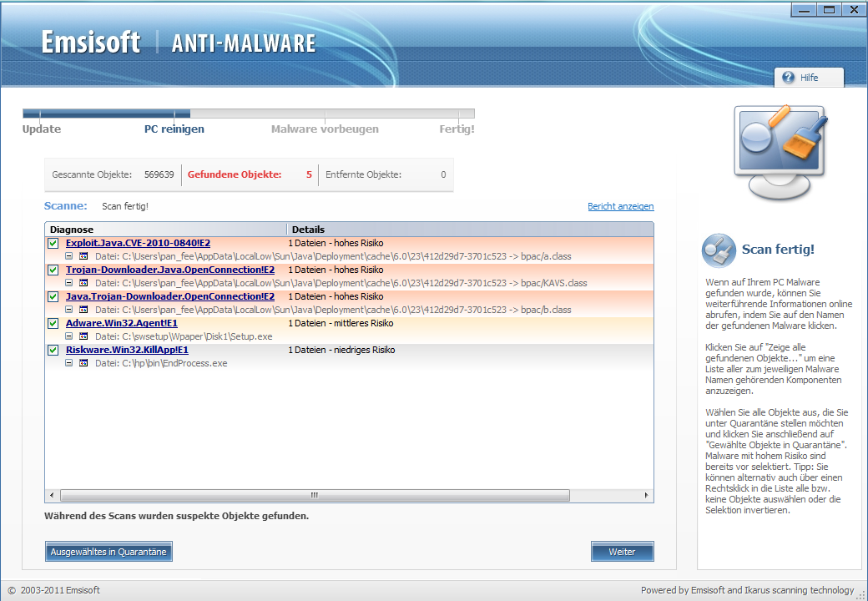This screenshot has width=868, height=601.
Task: Click file icon beside bpac/KAVS.class path
Action: pyautogui.click(x=83, y=283)
